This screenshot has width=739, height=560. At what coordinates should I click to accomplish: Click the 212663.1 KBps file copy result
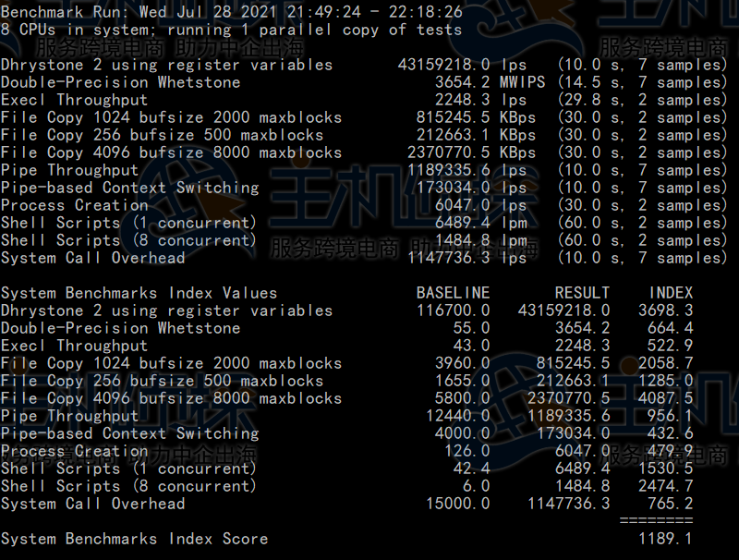[x=453, y=135]
